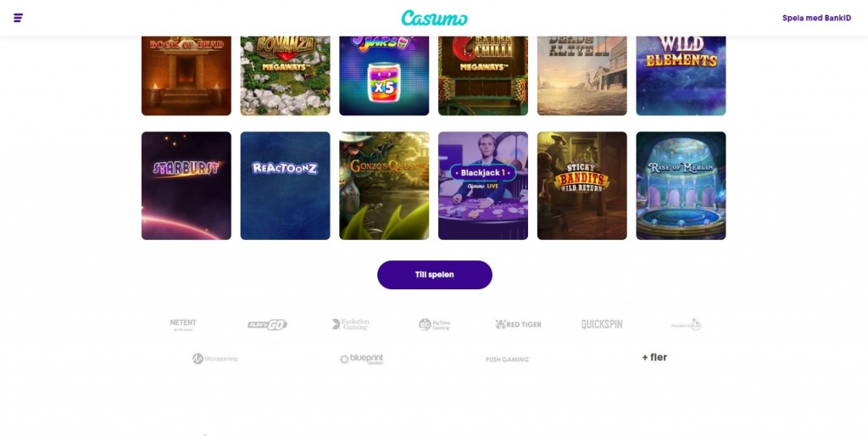Click the Casumo logo

pos(434,19)
